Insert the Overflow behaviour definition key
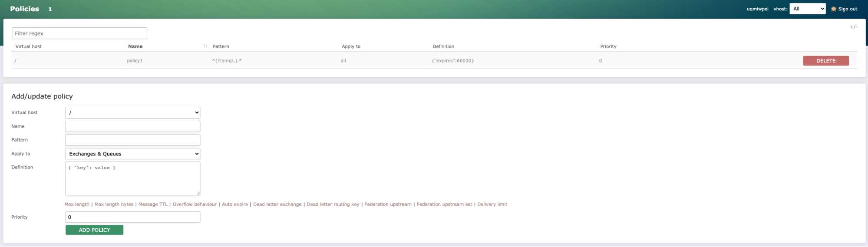Viewport: 868px width, 247px height. (195, 204)
